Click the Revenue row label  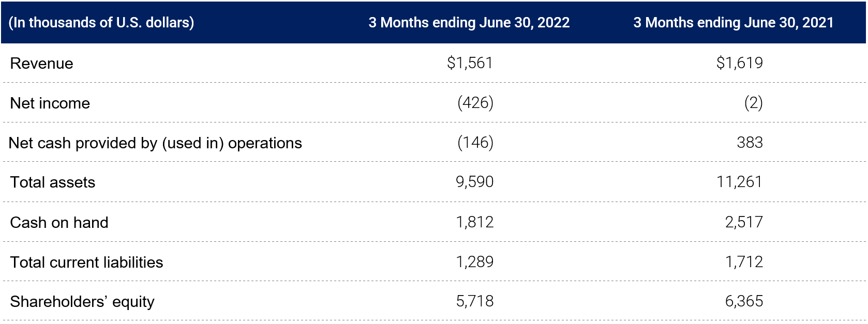click(42, 64)
